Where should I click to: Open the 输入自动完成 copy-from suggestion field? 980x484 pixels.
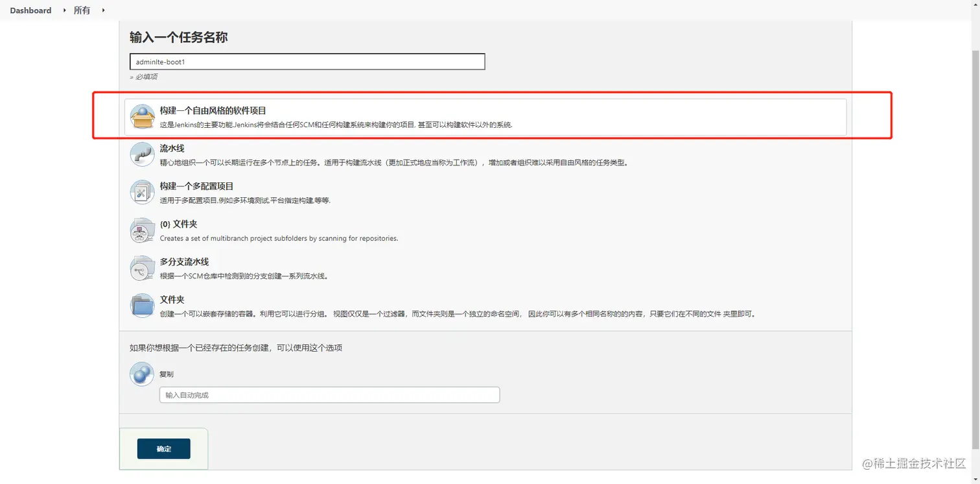click(x=329, y=394)
